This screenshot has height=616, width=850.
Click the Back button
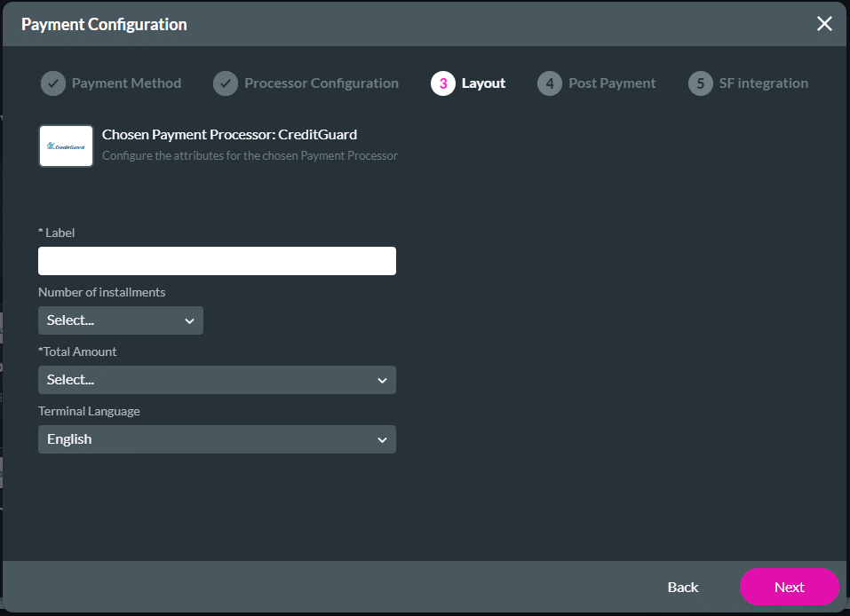(x=682, y=587)
